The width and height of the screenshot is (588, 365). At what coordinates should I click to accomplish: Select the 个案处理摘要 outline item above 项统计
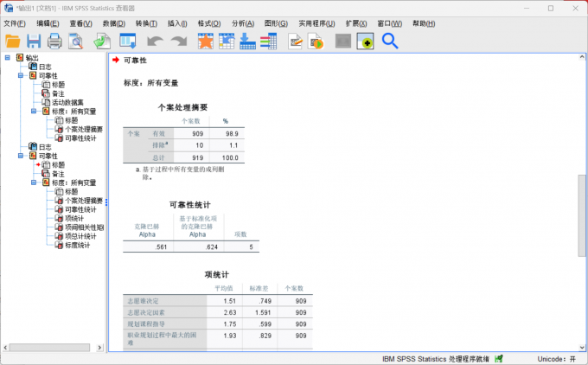pos(84,201)
